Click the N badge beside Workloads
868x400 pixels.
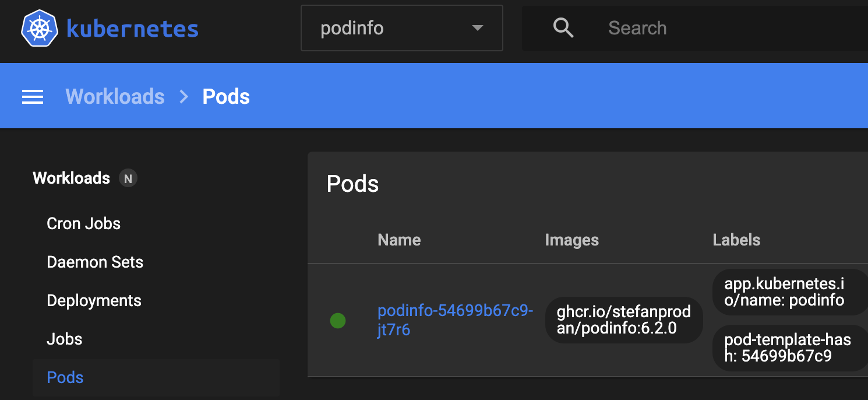click(x=128, y=178)
